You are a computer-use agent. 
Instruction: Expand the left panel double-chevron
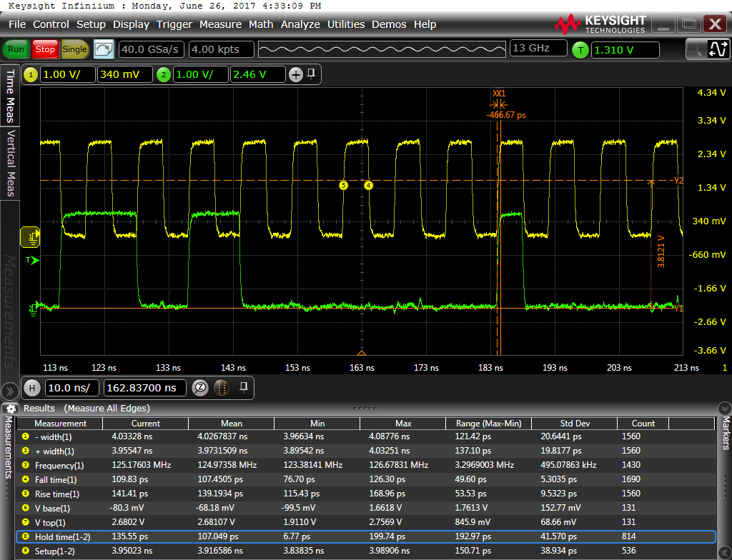click(10, 390)
